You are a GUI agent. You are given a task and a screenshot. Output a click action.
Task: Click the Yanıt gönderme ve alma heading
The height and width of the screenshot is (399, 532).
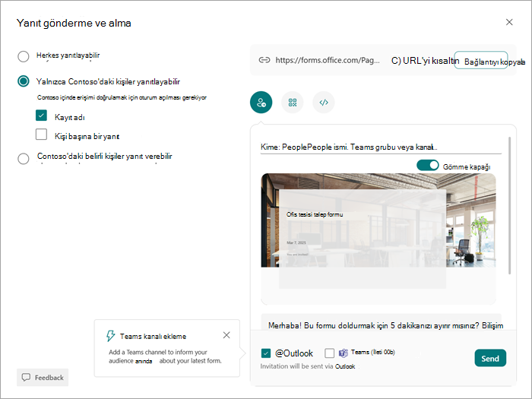(74, 23)
